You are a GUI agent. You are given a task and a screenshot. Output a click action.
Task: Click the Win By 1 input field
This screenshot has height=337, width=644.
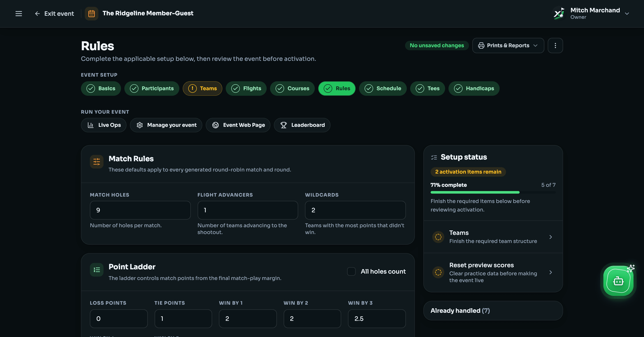coord(248,318)
